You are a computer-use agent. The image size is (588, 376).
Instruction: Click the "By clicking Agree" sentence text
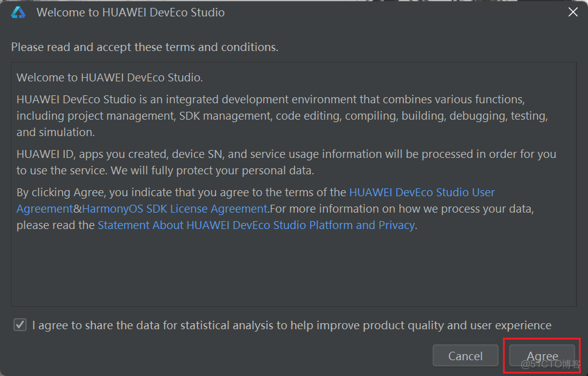coord(182,193)
